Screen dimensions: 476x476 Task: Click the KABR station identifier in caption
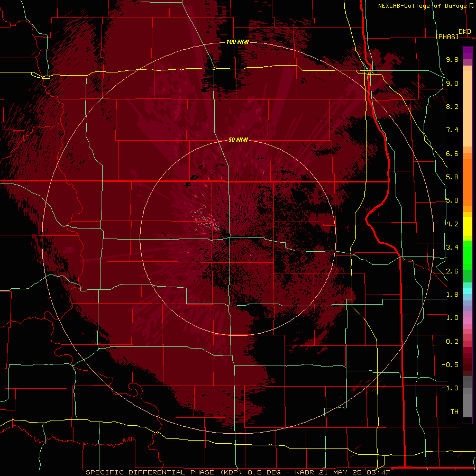305,472
